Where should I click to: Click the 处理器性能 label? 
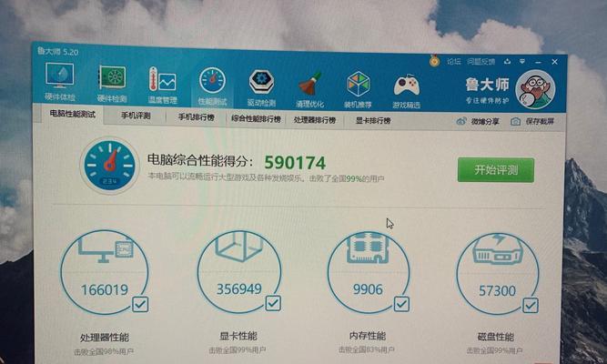point(104,338)
